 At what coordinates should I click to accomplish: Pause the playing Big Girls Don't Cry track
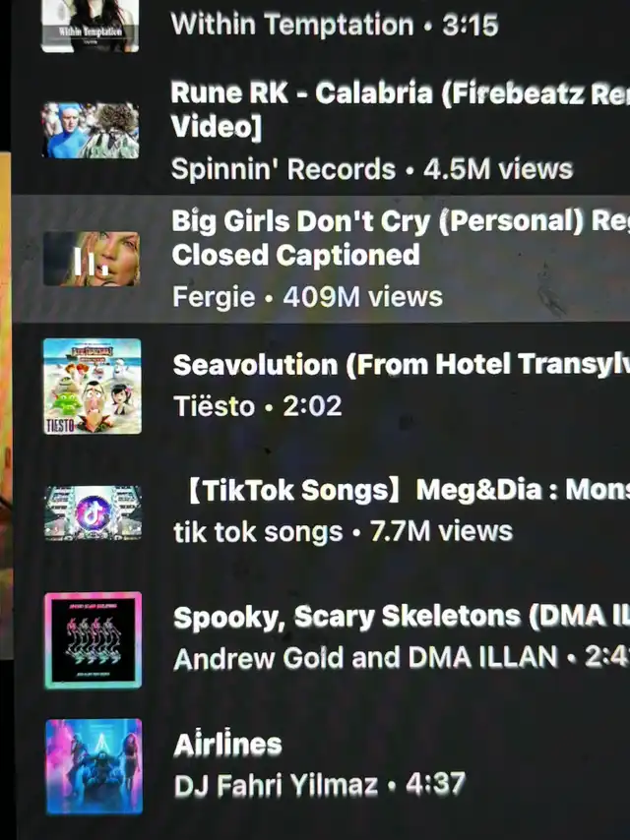click(x=92, y=259)
